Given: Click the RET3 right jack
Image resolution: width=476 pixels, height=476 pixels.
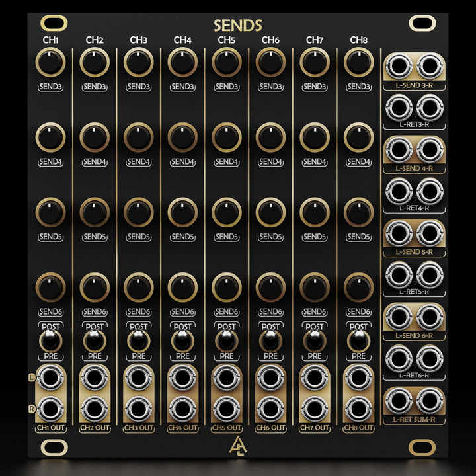Looking at the screenshot, I should 430,108.
